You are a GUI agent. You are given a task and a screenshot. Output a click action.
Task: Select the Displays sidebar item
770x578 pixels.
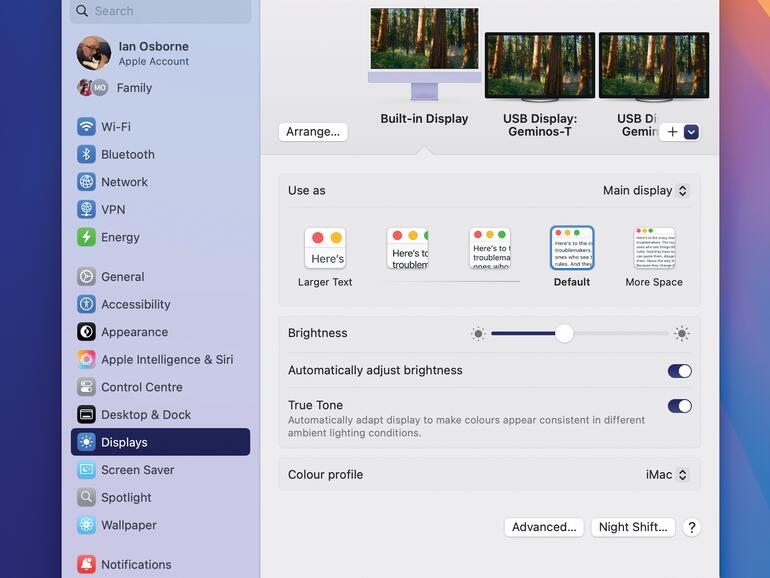[161, 442]
